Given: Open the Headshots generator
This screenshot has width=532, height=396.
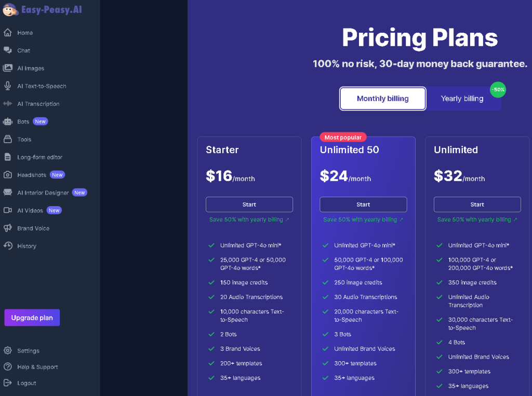Looking at the screenshot, I should click(x=32, y=175).
